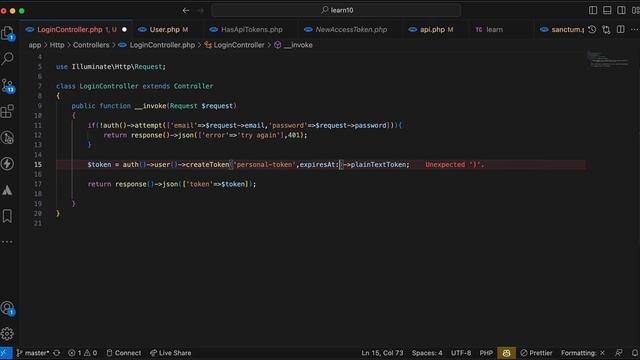Open the Accounts menu icon
Viewport: 640px width, 360px height.
pos(7,308)
